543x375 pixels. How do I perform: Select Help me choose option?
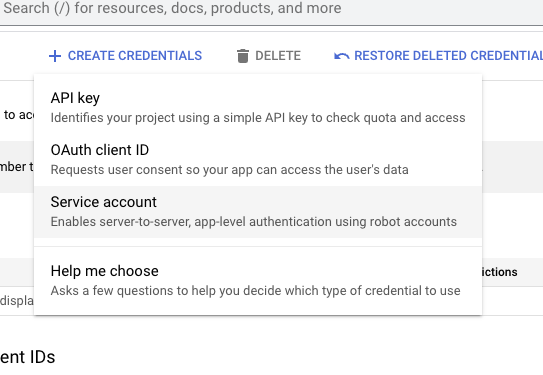(x=258, y=281)
